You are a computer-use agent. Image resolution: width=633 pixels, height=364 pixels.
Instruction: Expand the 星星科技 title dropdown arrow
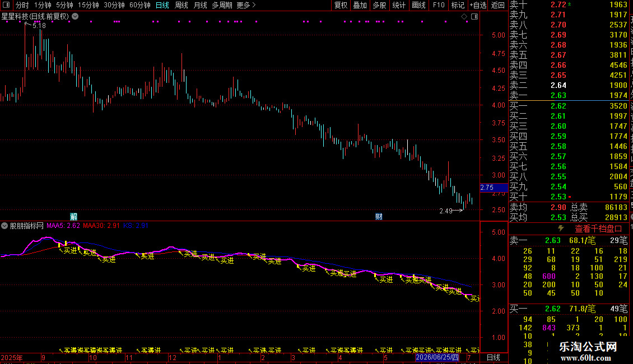pyautogui.click(x=75, y=16)
